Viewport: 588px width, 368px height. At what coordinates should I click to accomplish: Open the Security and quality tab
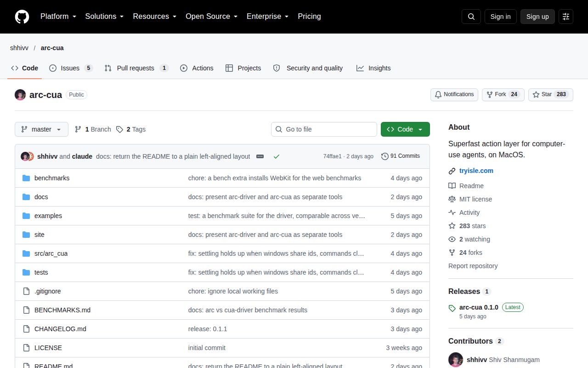[308, 68]
